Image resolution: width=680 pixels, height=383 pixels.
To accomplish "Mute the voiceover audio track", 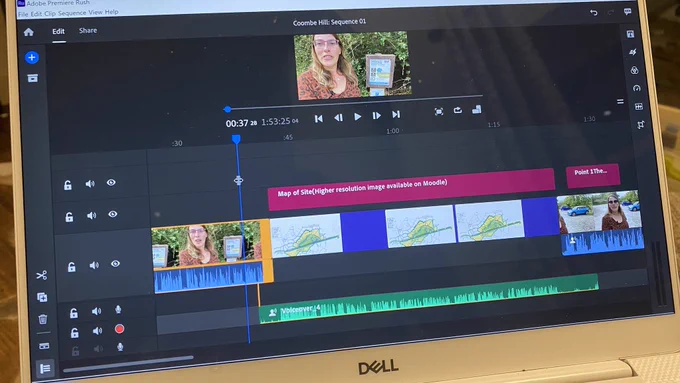I will coord(97,331).
